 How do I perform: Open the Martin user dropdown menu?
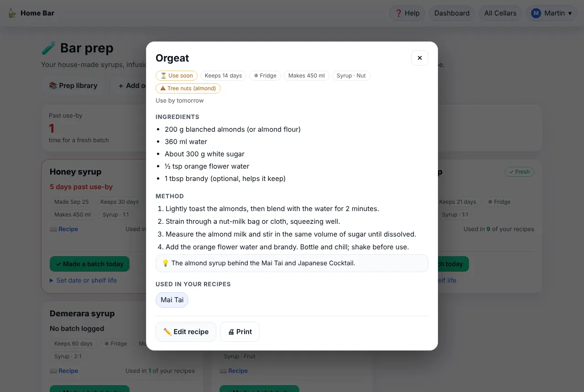[x=551, y=13]
